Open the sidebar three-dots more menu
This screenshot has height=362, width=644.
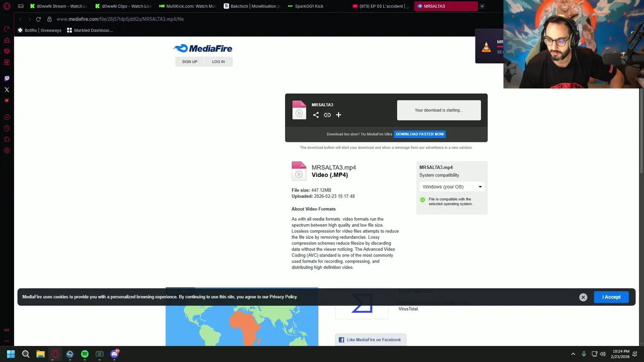[x=7, y=341]
